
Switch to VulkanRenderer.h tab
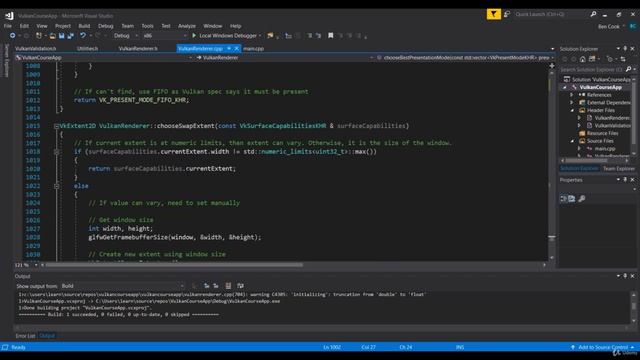tap(138, 49)
